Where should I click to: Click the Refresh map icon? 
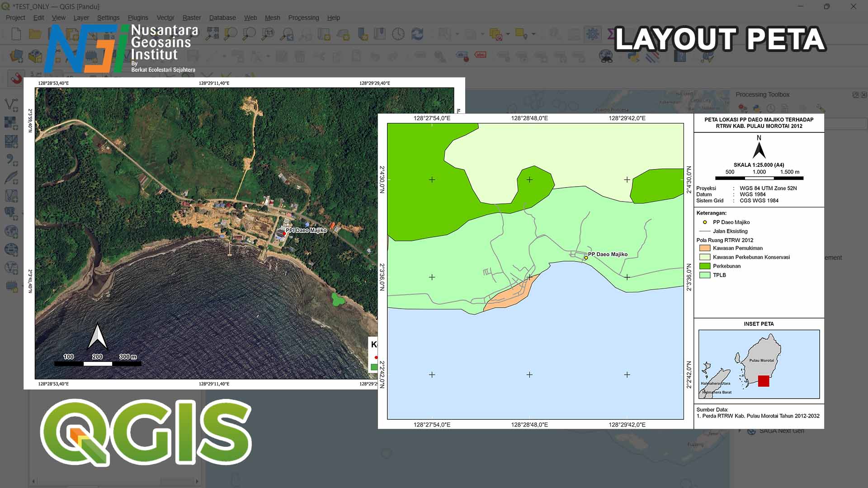417,34
